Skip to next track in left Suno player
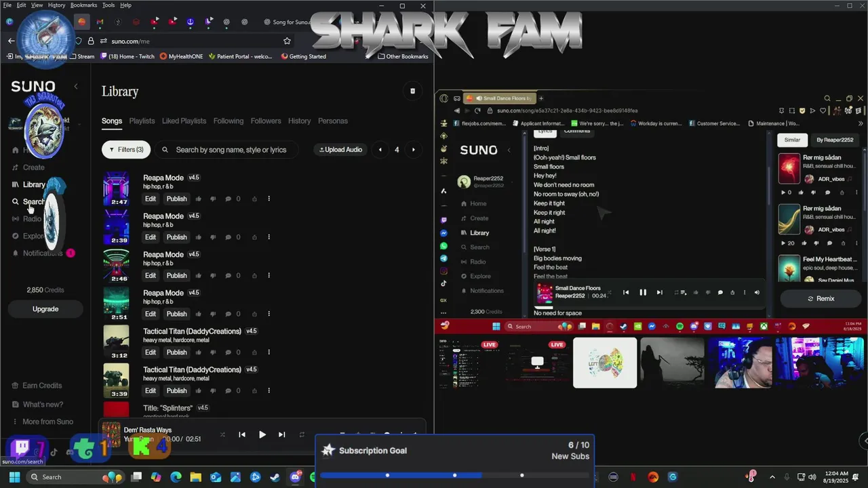Viewport: 868px width, 488px height. (x=281, y=434)
